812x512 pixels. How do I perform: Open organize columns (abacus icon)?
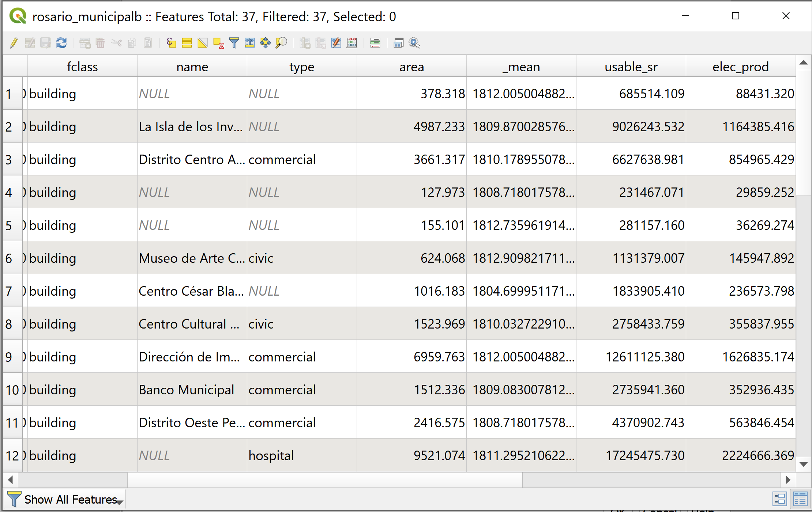(x=352, y=43)
